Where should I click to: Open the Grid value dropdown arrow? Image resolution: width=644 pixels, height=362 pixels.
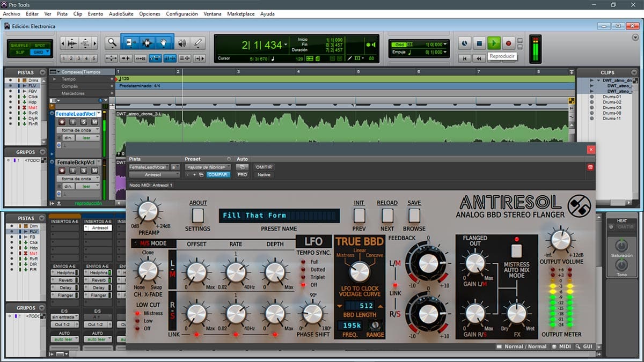445,45
